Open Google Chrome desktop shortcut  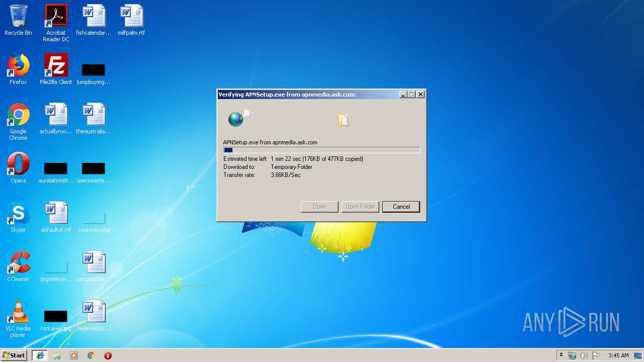click(x=18, y=122)
